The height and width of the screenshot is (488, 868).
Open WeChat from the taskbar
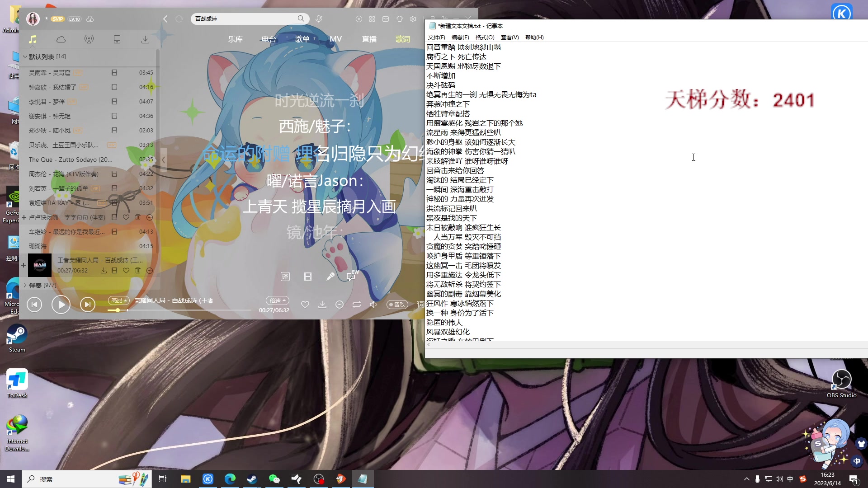coord(274,479)
